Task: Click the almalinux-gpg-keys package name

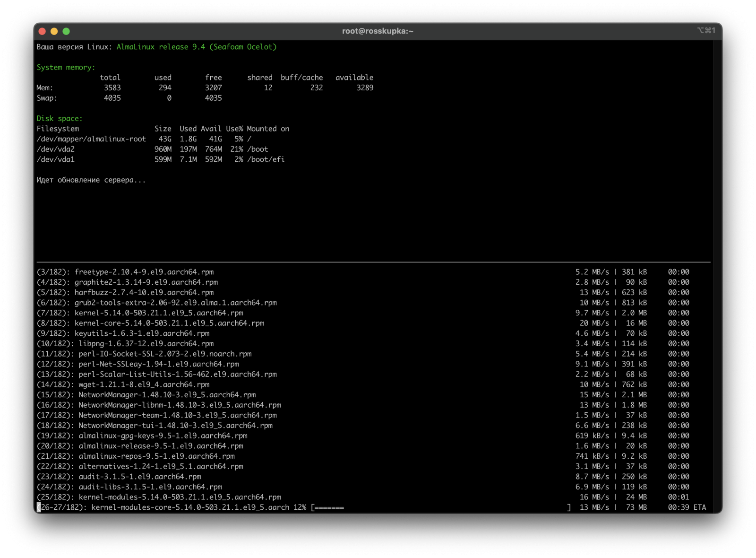Action: [x=163, y=436]
